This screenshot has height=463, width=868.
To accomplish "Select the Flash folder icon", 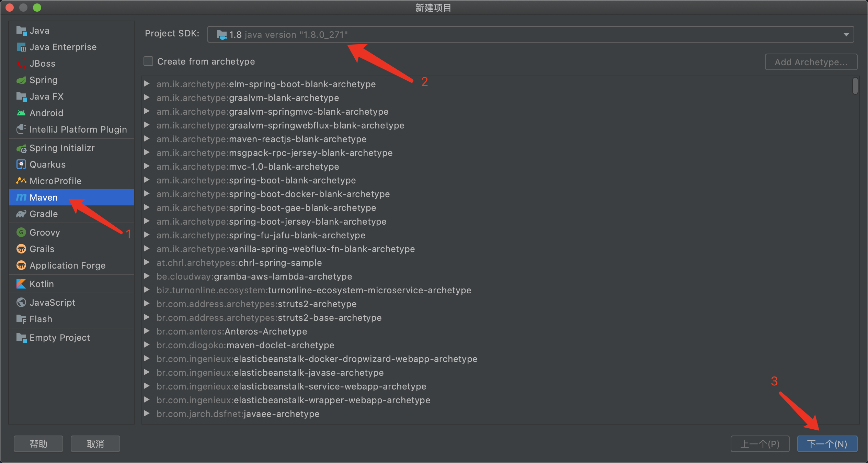I will click(x=21, y=319).
